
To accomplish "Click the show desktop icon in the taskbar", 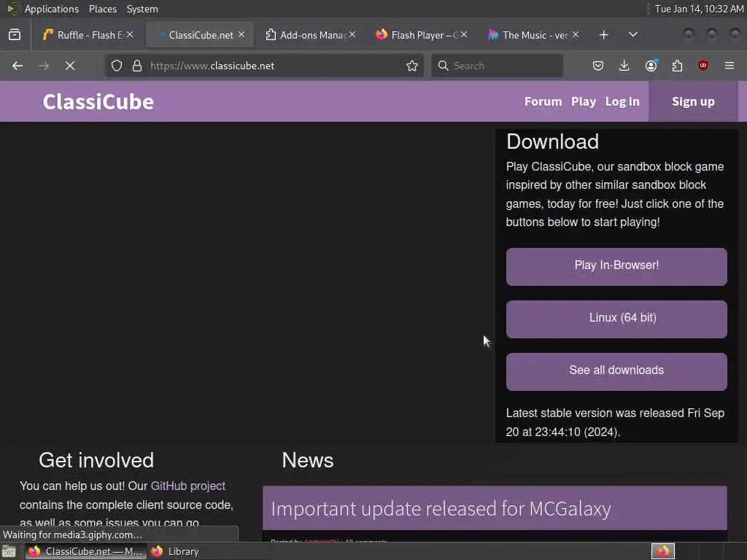I will point(9,552).
